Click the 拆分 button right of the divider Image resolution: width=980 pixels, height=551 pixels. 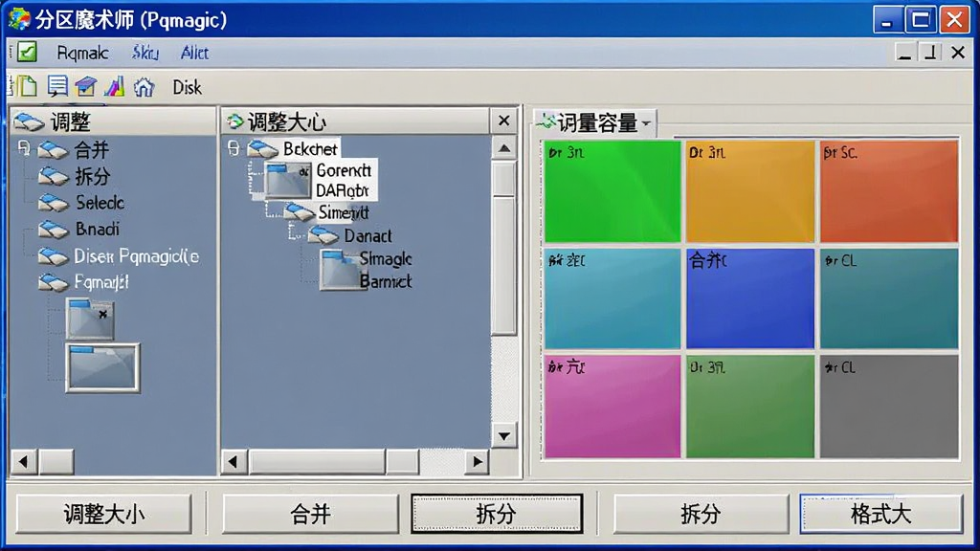point(702,514)
